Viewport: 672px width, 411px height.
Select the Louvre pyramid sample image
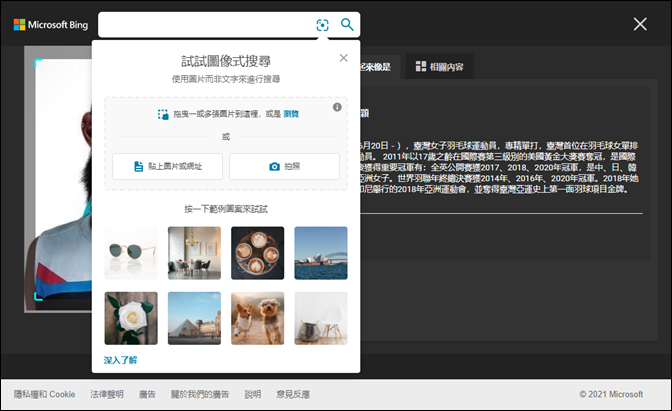pyautogui.click(x=195, y=318)
